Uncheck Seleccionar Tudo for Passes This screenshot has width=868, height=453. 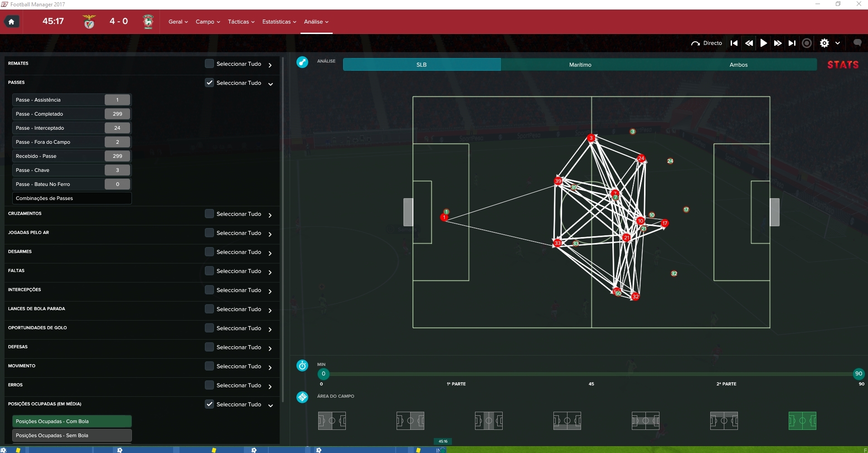click(x=209, y=83)
